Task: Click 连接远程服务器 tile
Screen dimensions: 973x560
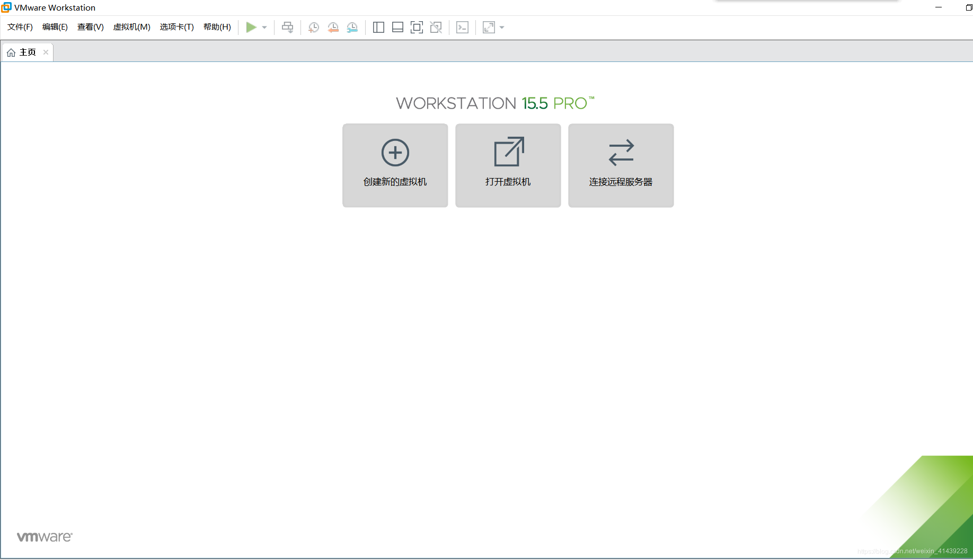Action: click(621, 165)
